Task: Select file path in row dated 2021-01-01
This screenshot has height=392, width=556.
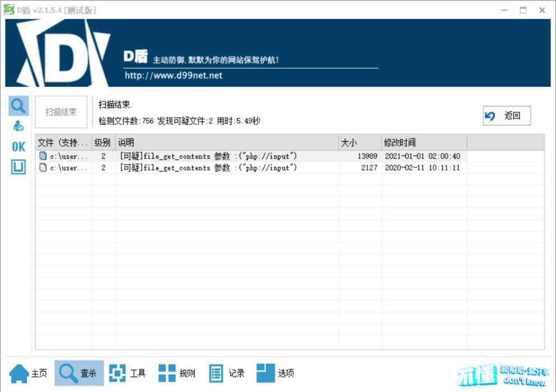Action: click(x=69, y=156)
